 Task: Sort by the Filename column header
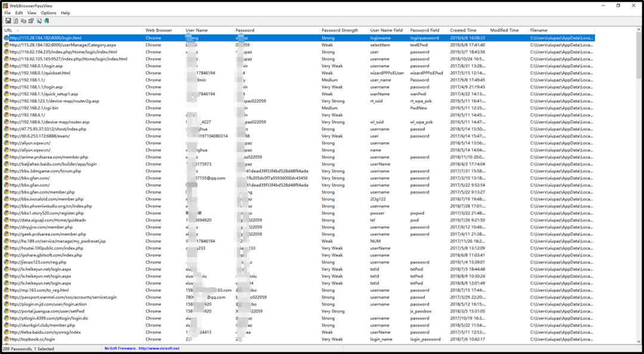pyautogui.click(x=562, y=30)
